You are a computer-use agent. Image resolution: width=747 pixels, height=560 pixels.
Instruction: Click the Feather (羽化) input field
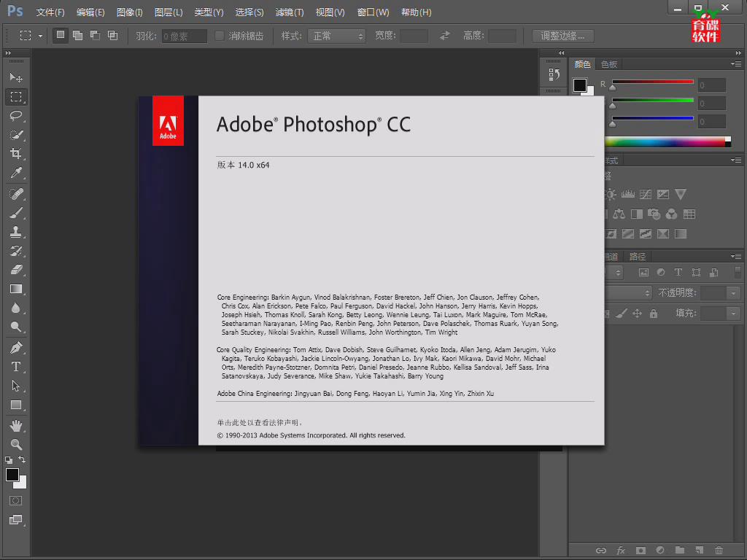click(x=185, y=36)
